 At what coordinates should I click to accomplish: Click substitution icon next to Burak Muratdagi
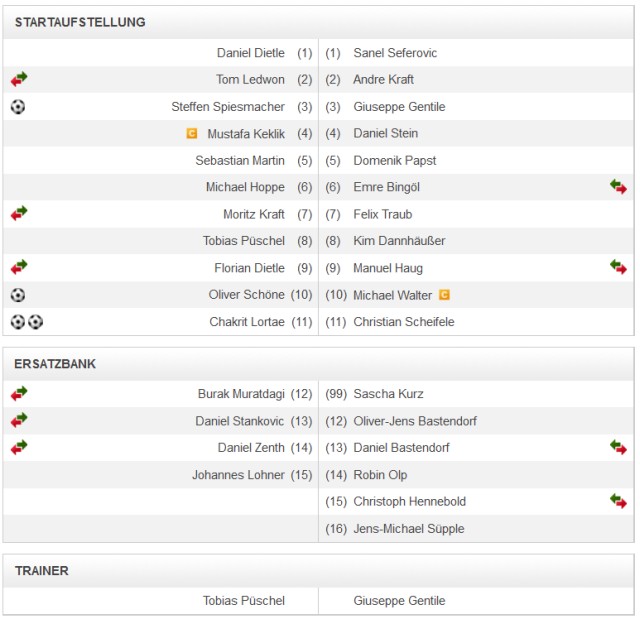point(19,394)
